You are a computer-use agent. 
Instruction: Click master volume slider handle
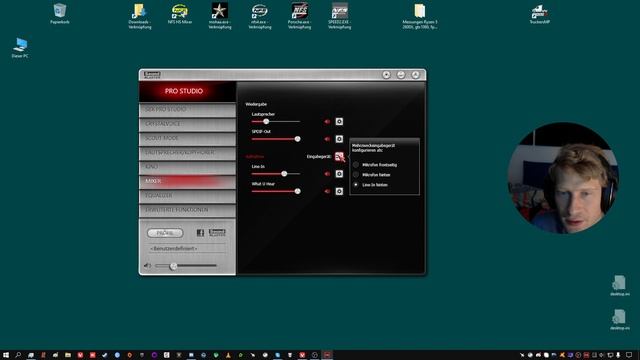(173, 266)
